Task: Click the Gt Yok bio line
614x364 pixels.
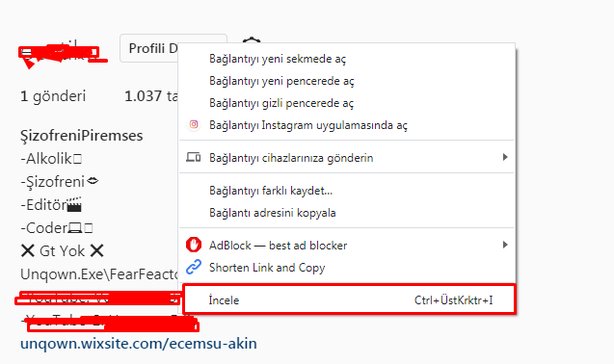Action: click(x=62, y=251)
